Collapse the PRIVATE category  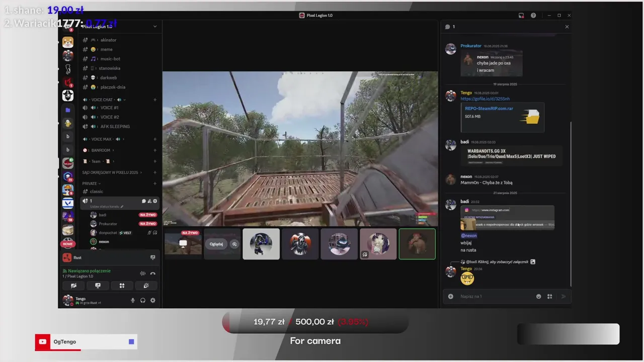(92, 184)
